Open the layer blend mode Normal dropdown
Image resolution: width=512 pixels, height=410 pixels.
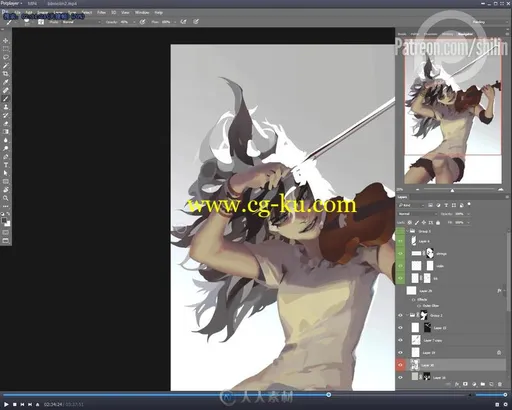[417, 214]
